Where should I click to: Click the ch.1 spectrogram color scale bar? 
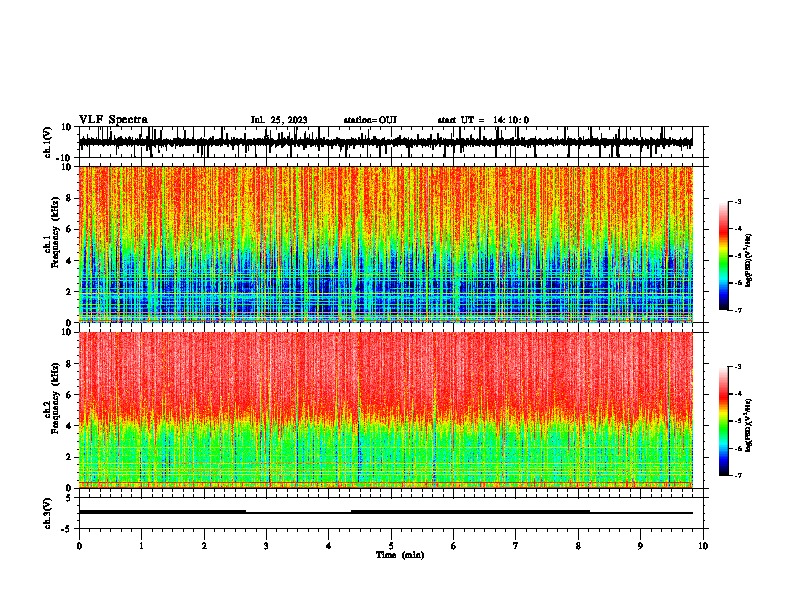[x=724, y=256]
